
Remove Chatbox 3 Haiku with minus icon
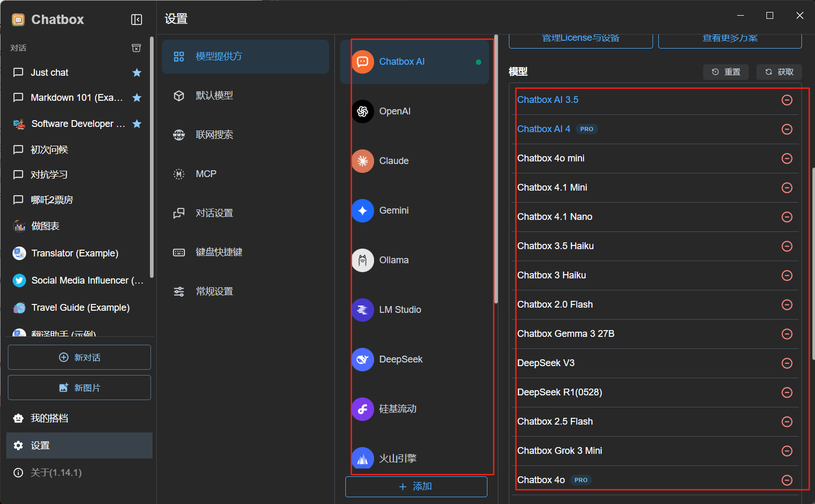pyautogui.click(x=787, y=275)
